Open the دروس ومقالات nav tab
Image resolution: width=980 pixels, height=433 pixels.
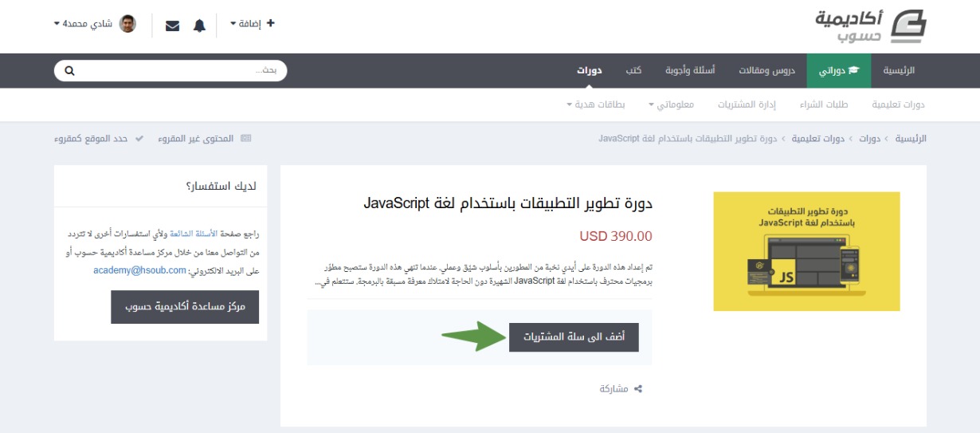pos(767,71)
